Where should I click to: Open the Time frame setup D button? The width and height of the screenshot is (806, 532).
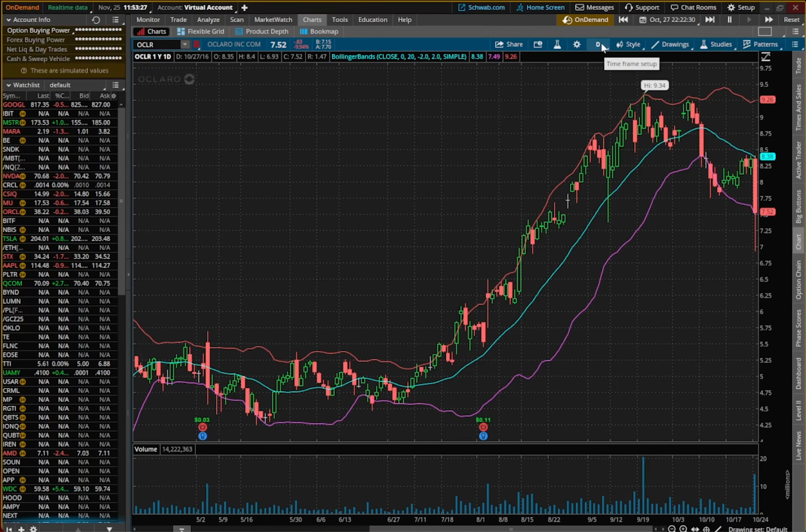click(x=598, y=44)
